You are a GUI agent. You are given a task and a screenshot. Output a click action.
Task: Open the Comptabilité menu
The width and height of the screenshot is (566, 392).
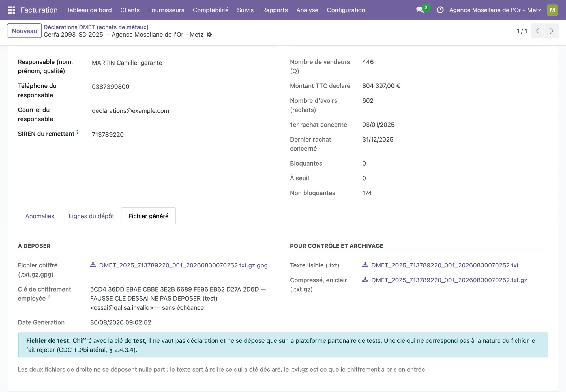coord(211,10)
